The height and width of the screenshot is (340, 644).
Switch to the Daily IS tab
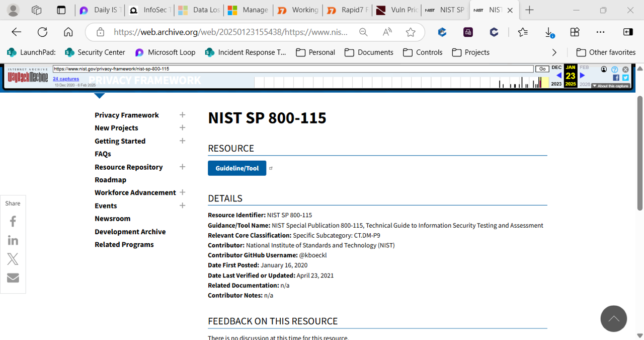[100, 10]
